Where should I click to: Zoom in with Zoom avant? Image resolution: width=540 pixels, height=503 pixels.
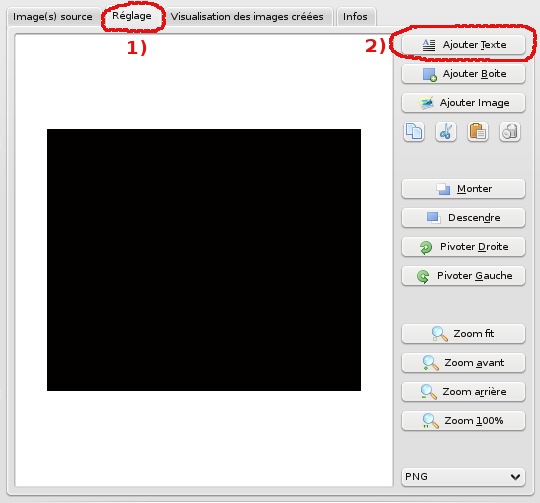coord(463,363)
